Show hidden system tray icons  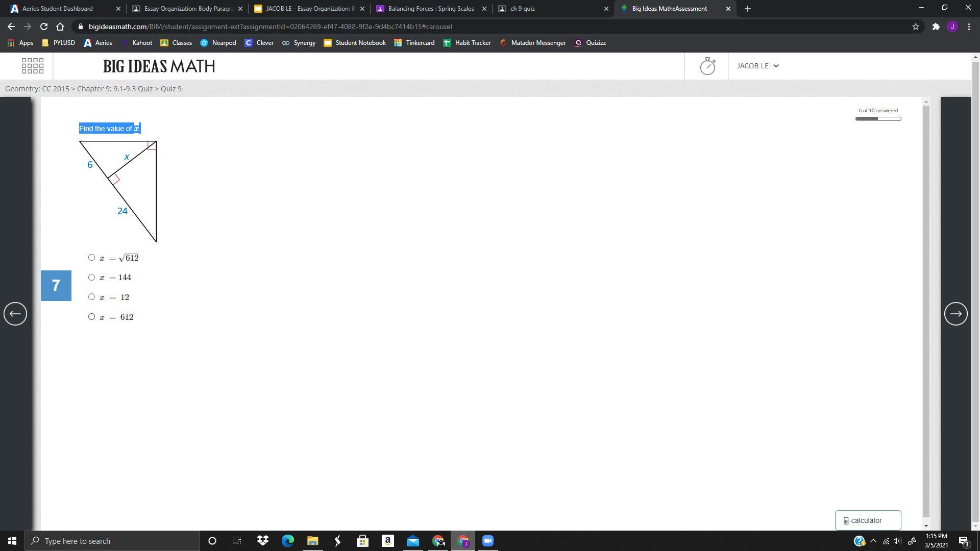point(873,541)
